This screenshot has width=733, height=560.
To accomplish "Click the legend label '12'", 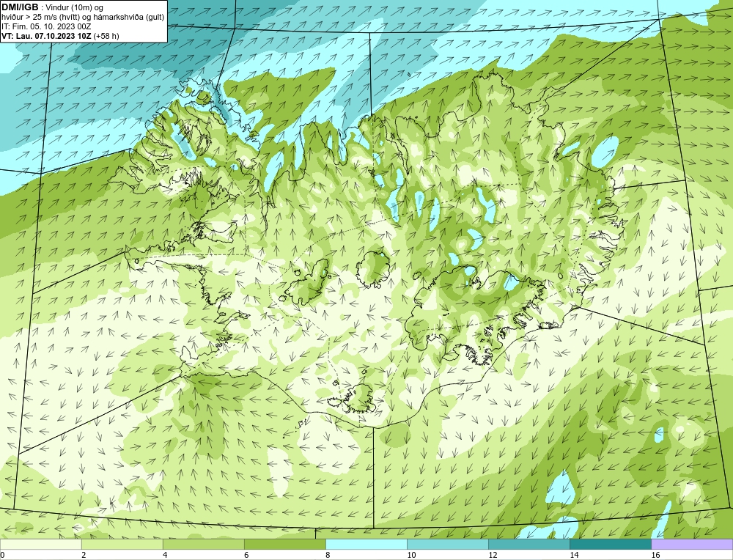I will pyautogui.click(x=493, y=555).
